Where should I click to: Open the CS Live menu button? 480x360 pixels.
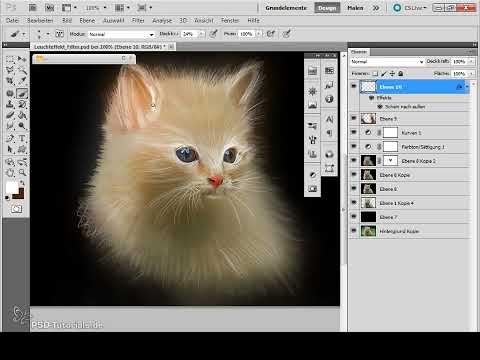pyautogui.click(x=410, y=8)
